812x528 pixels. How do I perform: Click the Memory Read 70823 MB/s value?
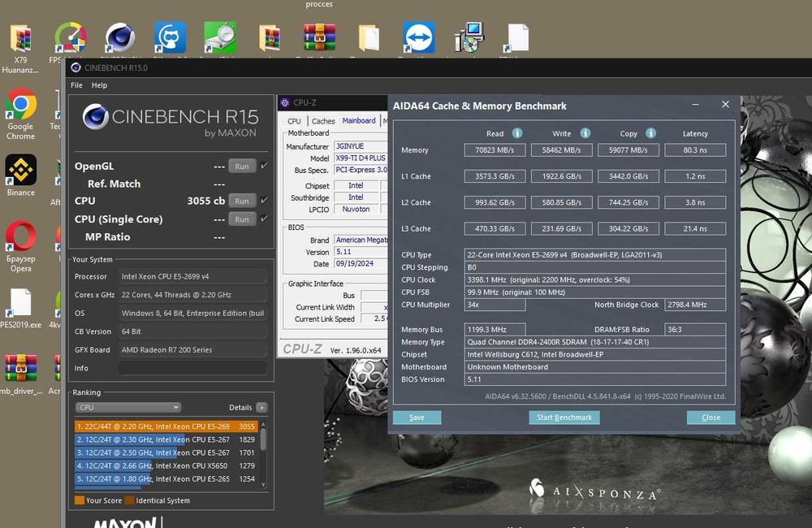click(x=495, y=150)
